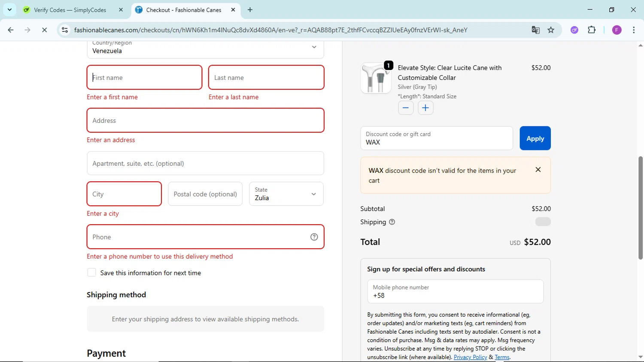Minimize the Chrome window
The height and width of the screenshot is (362, 644).
[590, 9]
